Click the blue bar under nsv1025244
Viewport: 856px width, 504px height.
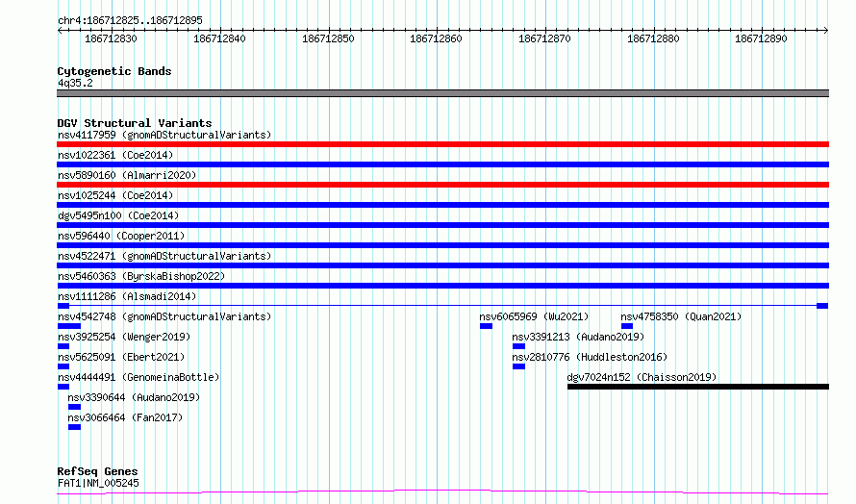[x=442, y=205]
